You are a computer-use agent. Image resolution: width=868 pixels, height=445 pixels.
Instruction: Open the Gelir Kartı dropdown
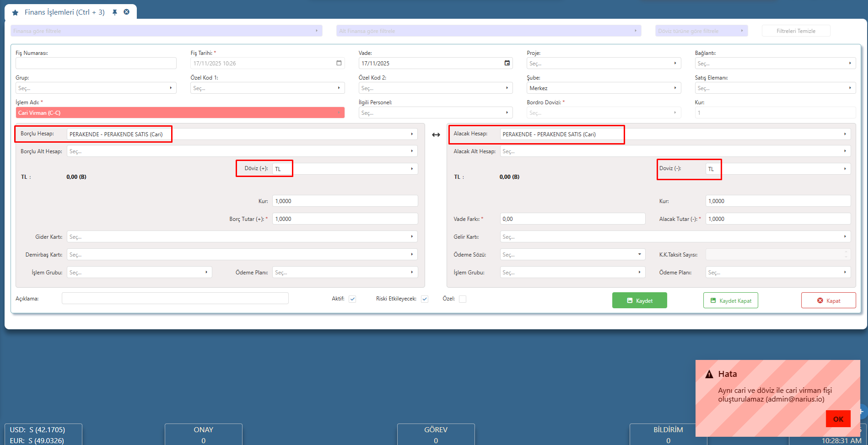[675, 236]
